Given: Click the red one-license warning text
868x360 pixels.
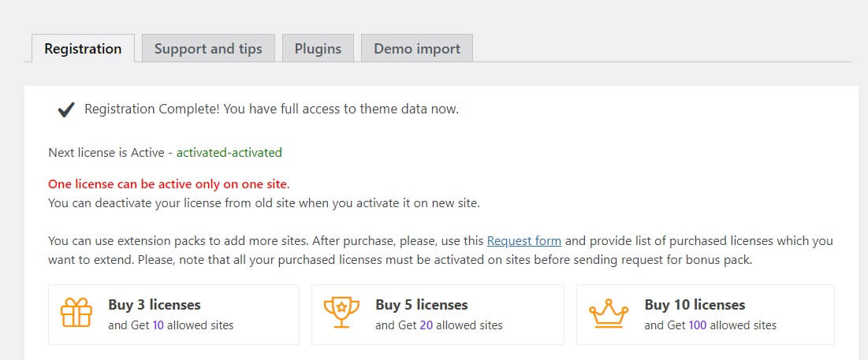Looking at the screenshot, I should point(169,184).
